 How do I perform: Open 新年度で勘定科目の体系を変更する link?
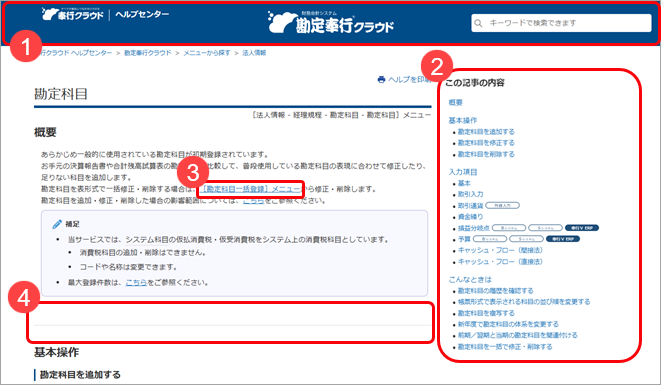click(x=508, y=324)
